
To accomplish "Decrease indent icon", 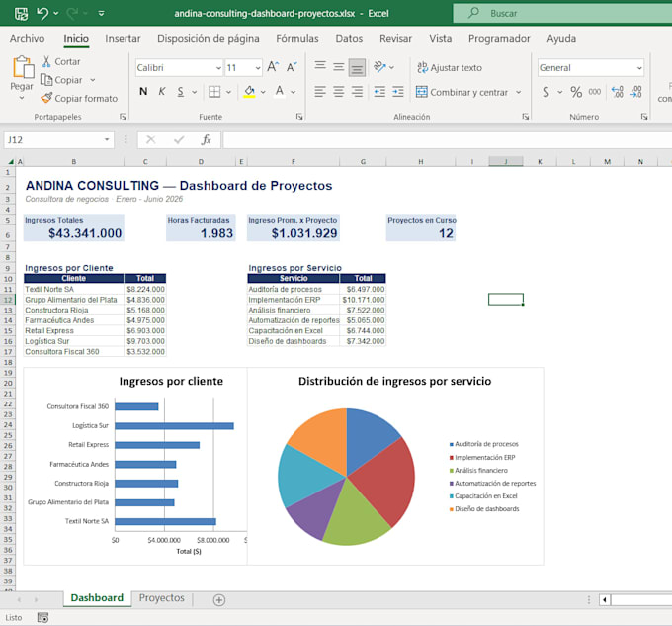I will 379,92.
